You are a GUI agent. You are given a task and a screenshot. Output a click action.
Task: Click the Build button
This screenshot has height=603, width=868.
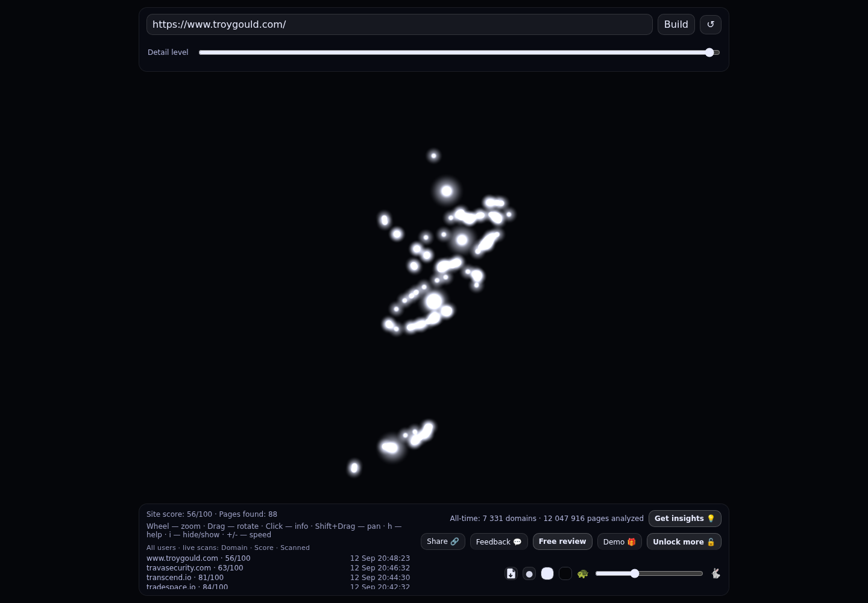(x=676, y=25)
